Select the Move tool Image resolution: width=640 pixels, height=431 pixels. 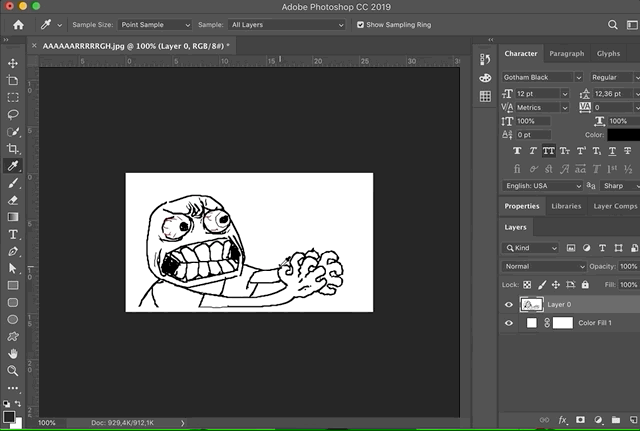tap(13, 63)
